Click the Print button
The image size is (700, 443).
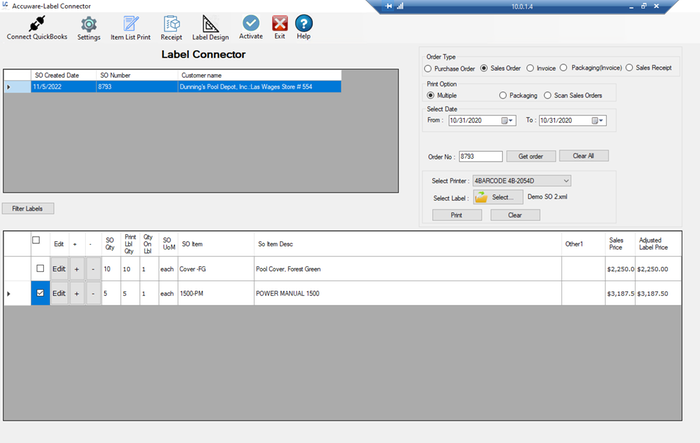coord(457,215)
